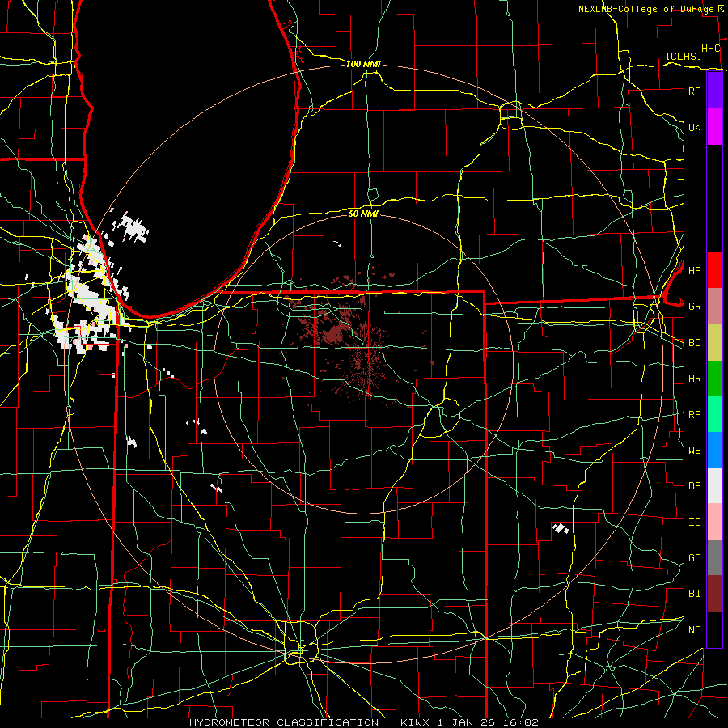The height and width of the screenshot is (728, 728).
Task: Click the DS legend label
Action: 694,486
